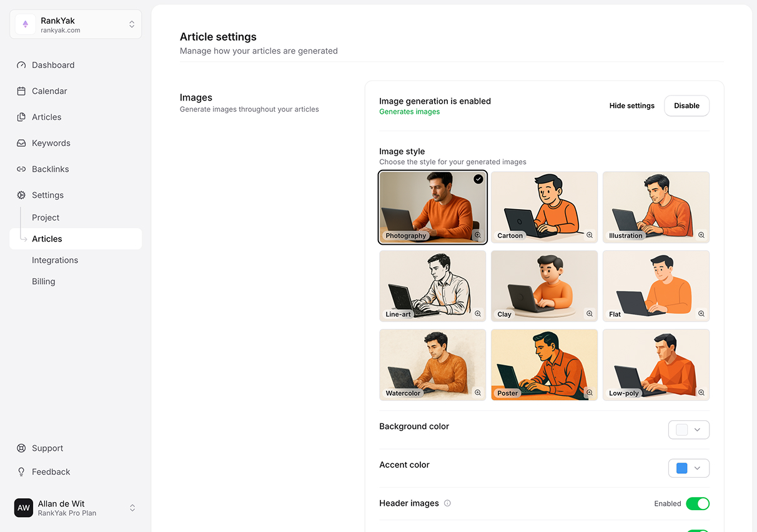The image size is (757, 532).
Task: Click the blue accent color swatch
Action: [681, 468]
